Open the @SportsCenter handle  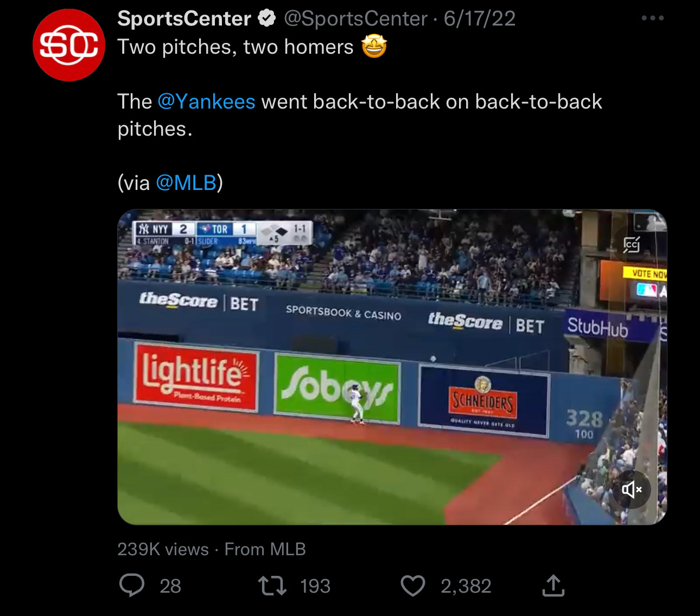pos(356,19)
